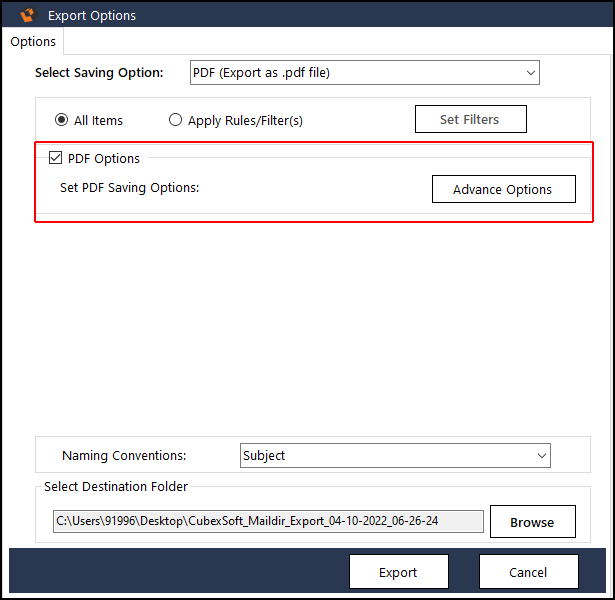Cancel the export dialog

[528, 572]
